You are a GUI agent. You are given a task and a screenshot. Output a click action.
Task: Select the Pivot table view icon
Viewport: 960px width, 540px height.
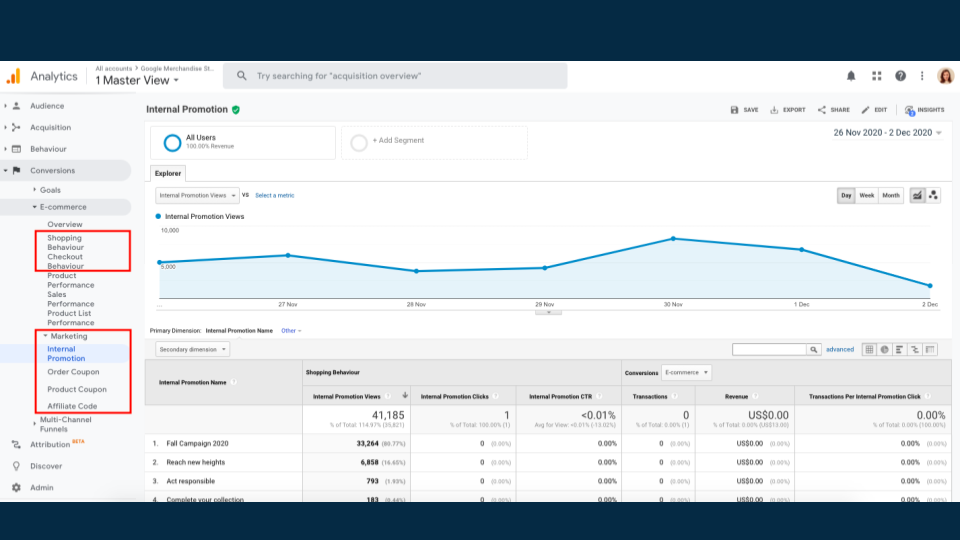[x=930, y=350]
